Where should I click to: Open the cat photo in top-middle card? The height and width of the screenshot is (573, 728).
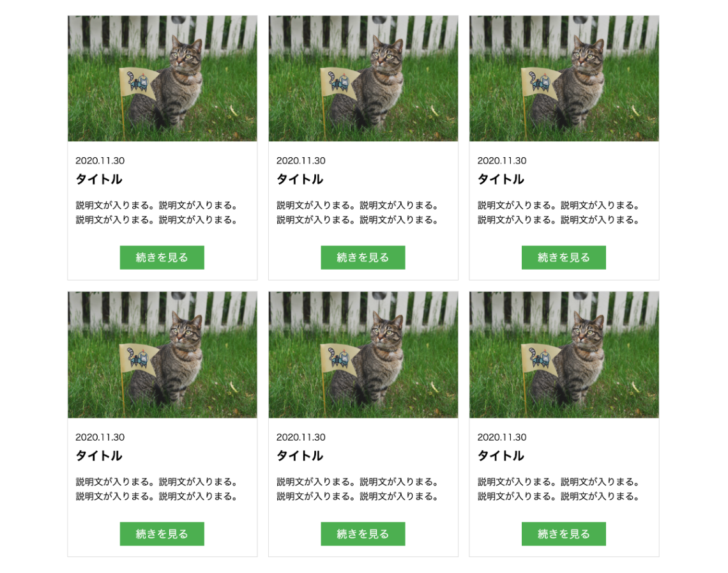pos(363,79)
